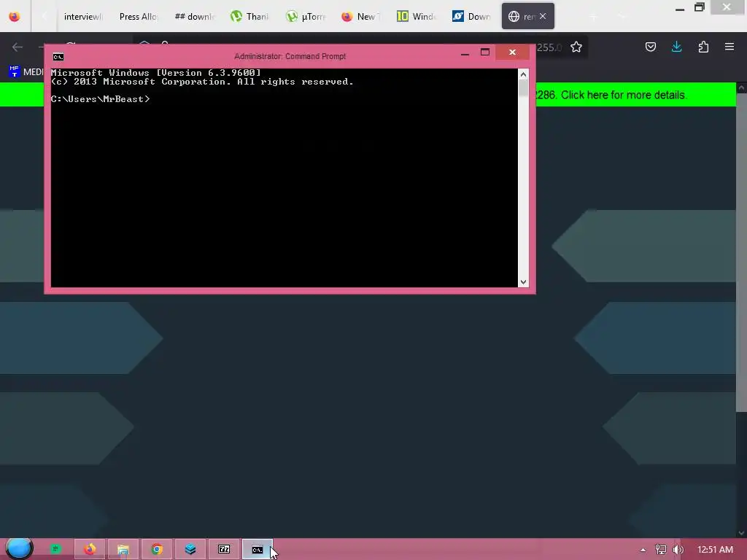This screenshot has height=560, width=747.
Task: Open the Start orb on the taskbar
Action: click(19, 548)
